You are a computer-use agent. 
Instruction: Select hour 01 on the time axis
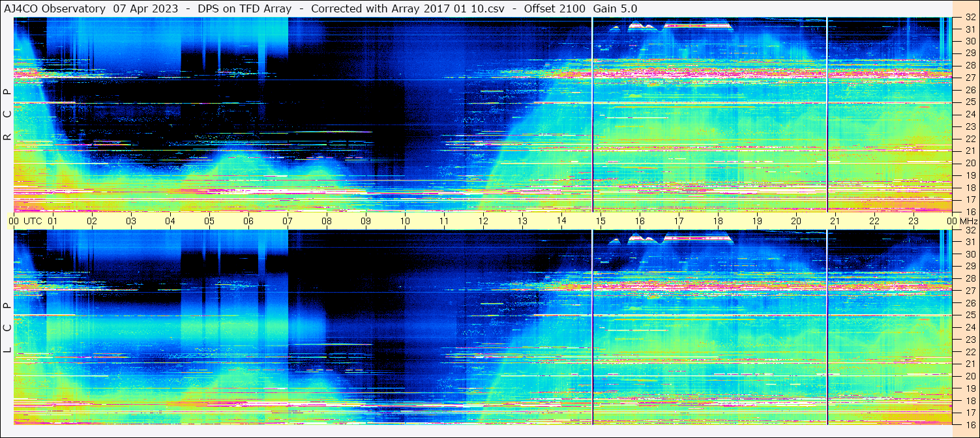point(53,221)
